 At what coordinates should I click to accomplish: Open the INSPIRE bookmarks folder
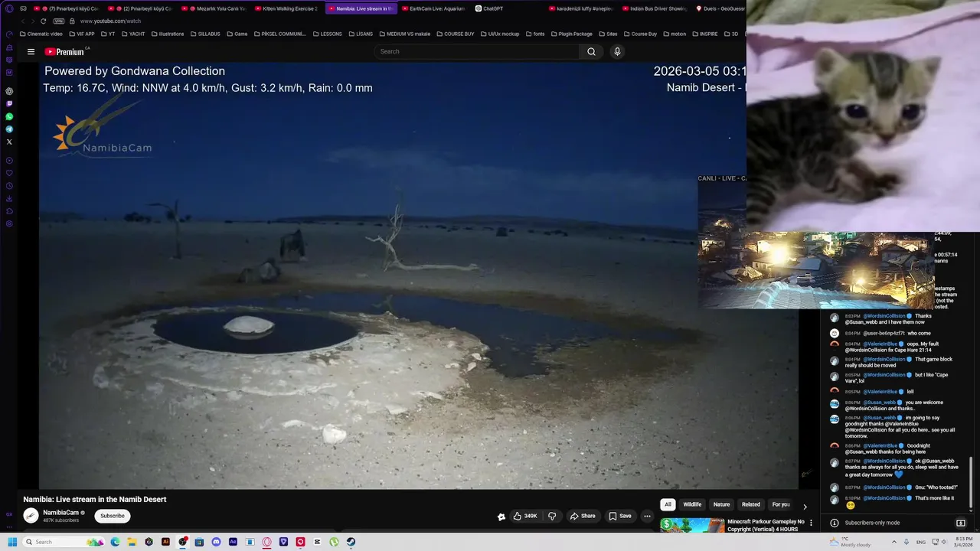[704, 34]
